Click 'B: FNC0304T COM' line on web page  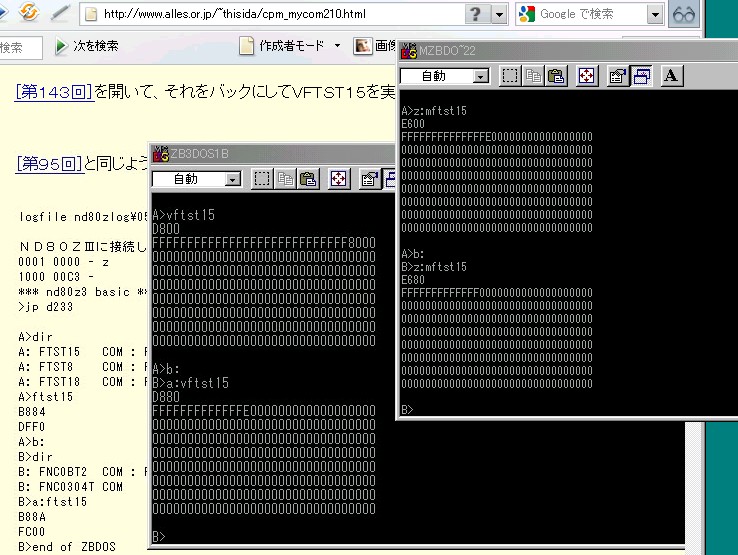[71, 487]
